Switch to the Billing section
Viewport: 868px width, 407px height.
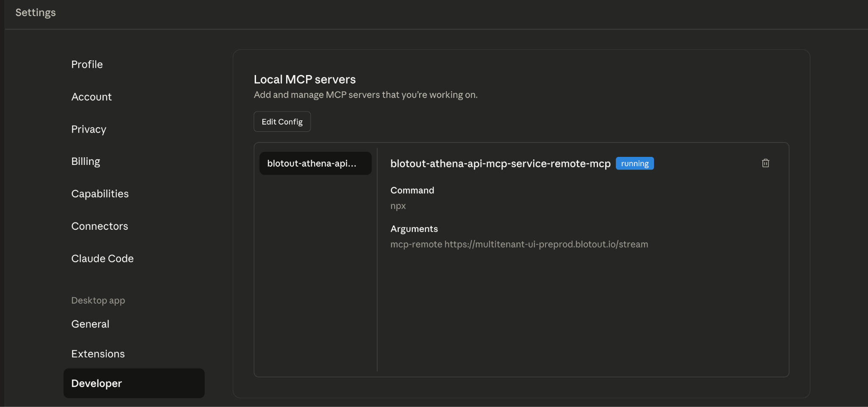coord(86,162)
